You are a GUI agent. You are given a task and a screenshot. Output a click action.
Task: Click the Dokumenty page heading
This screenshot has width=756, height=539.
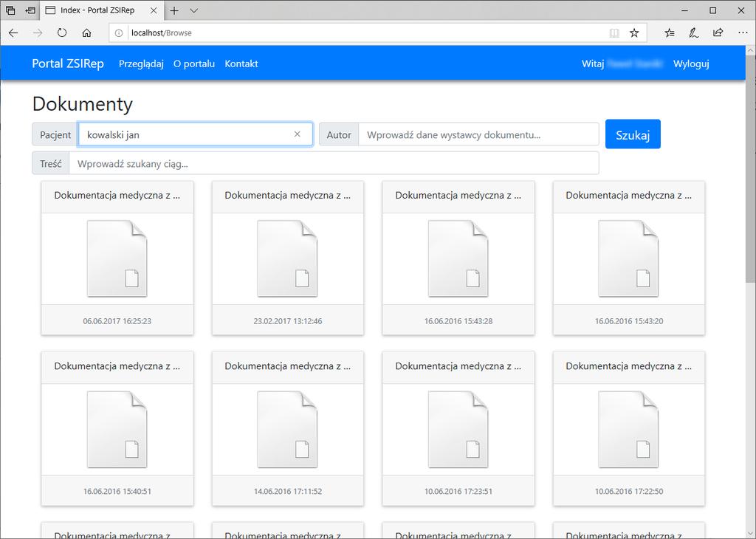pos(83,104)
